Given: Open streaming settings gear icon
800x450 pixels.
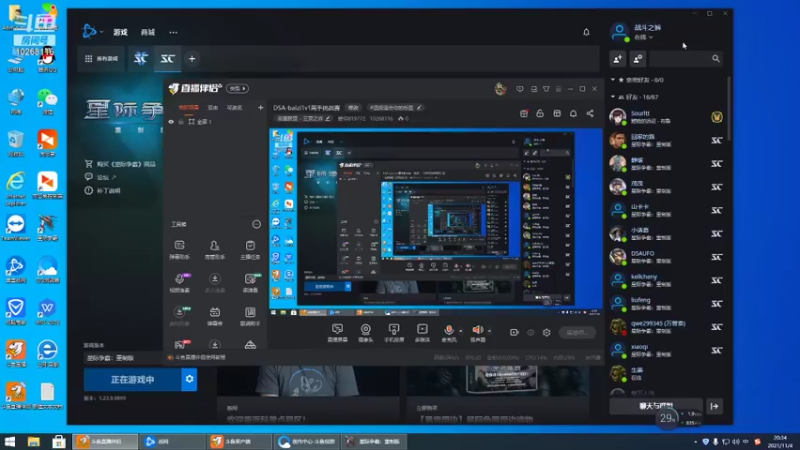Looking at the screenshot, I should (546, 333).
